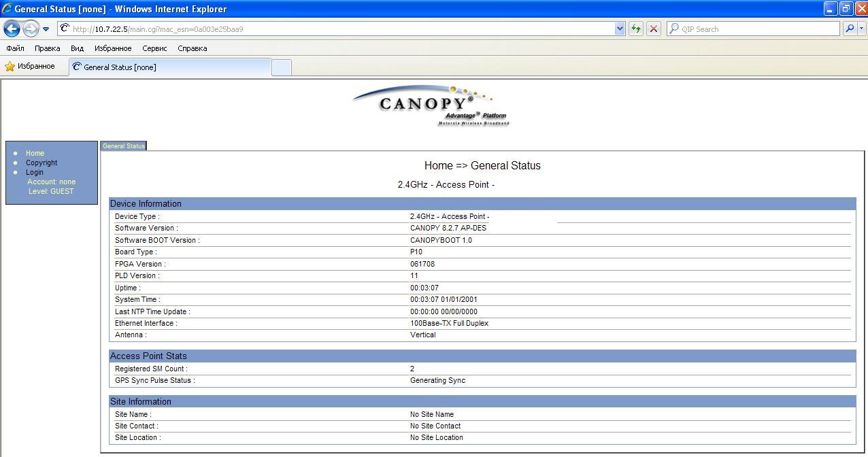Screen dimensions: 868x457
Task: Select the General Status page tab
Action: coord(124,146)
